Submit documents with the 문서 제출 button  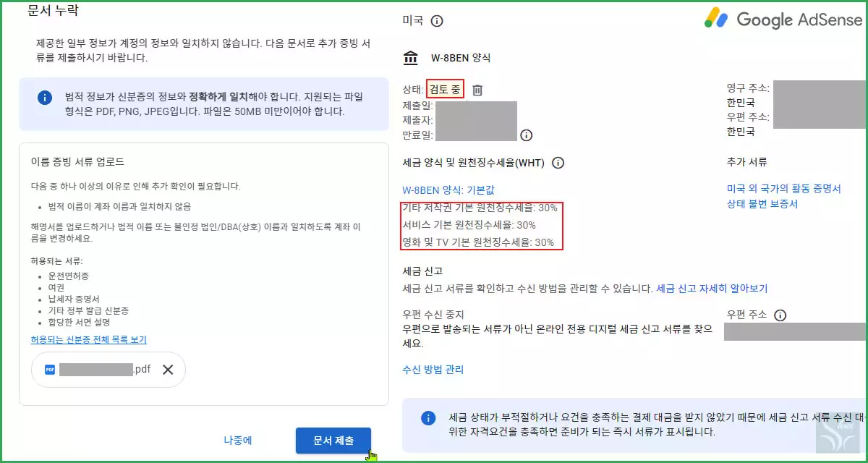333,440
